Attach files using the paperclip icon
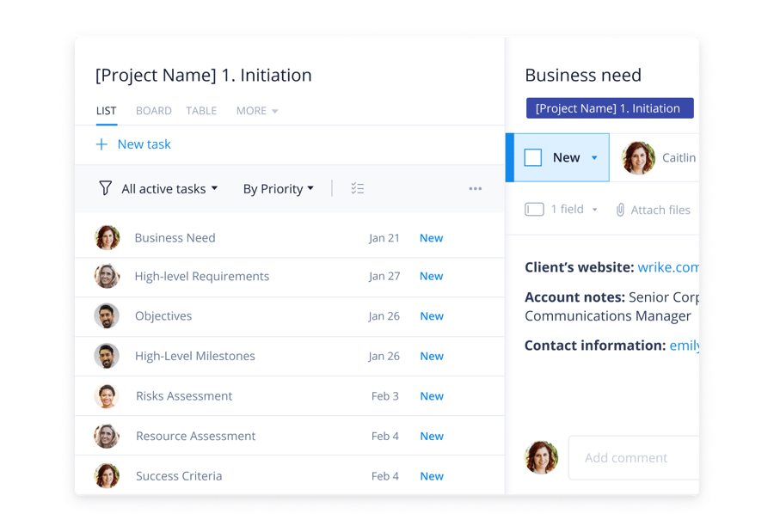The height and width of the screenshot is (532, 774). click(x=619, y=209)
